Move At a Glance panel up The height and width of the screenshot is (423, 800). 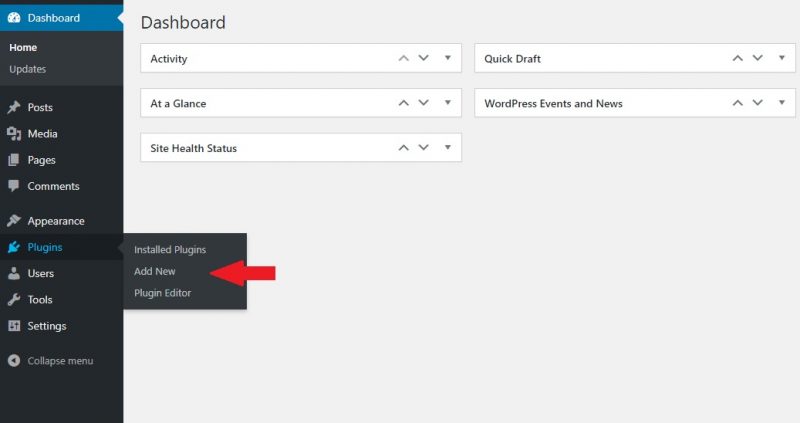coord(404,103)
